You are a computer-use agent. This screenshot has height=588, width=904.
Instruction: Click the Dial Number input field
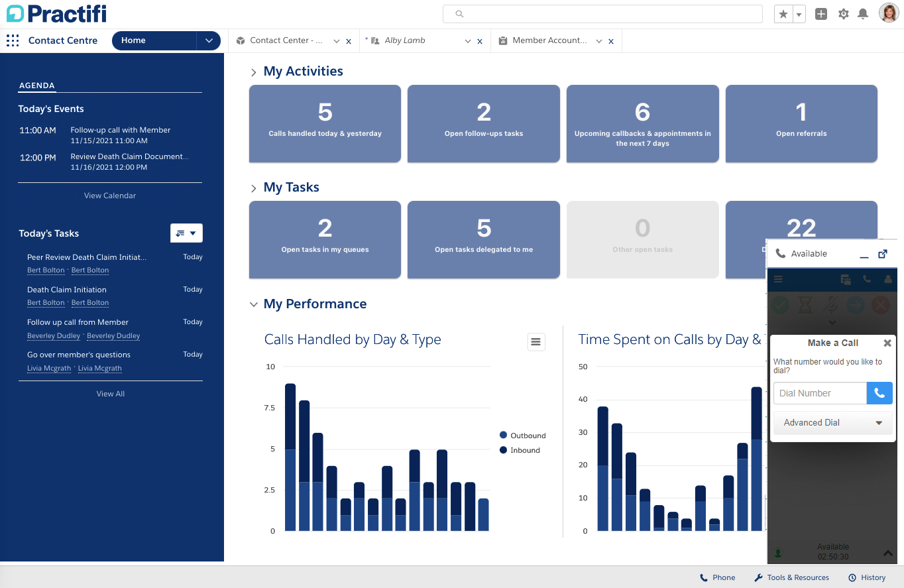(820, 393)
